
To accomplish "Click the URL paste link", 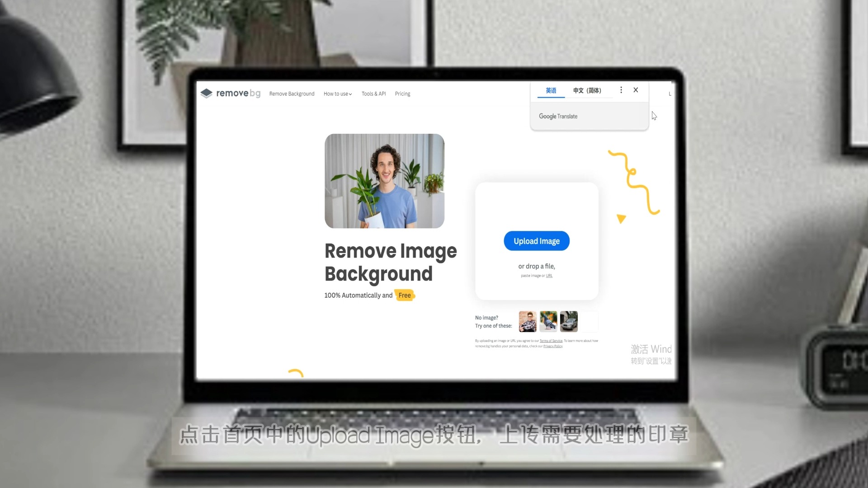I will click(x=548, y=275).
